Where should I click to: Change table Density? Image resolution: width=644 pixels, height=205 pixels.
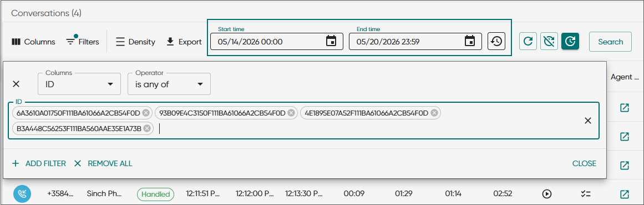click(135, 42)
